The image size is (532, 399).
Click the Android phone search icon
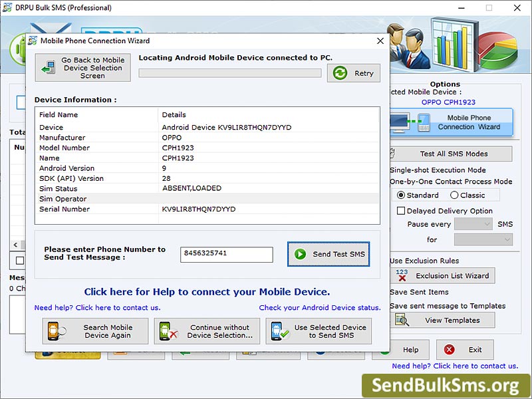click(57, 331)
